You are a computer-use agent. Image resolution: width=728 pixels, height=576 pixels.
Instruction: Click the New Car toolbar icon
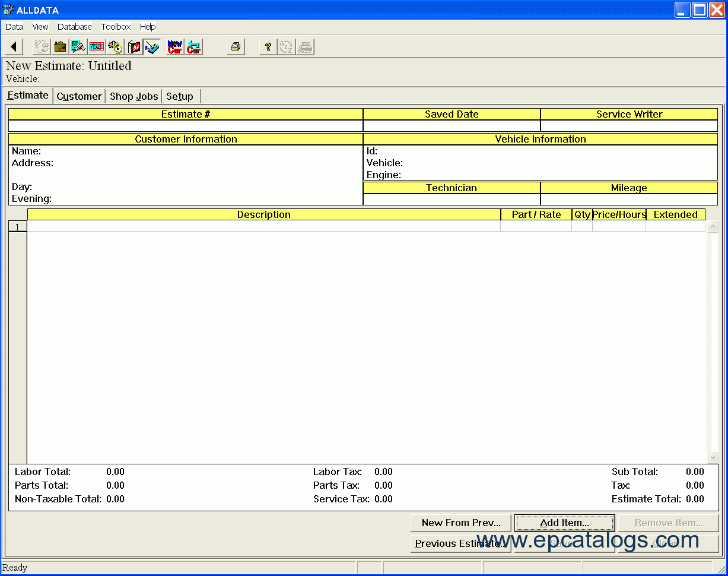(175, 47)
